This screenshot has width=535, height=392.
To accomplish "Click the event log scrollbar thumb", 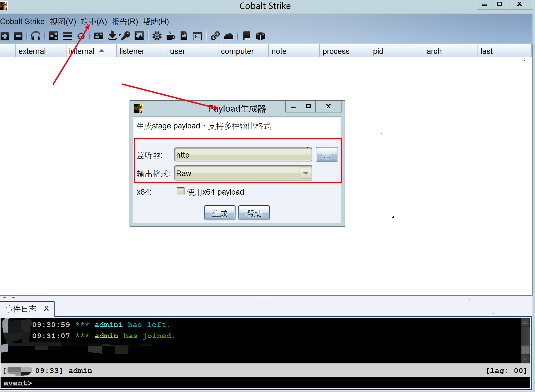I will click(525, 350).
